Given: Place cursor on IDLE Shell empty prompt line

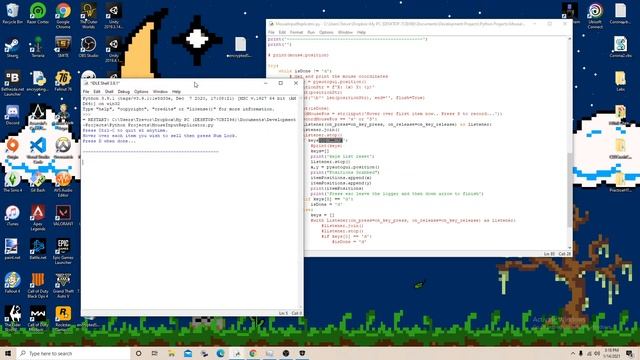Looking at the screenshot, I should point(191,162).
